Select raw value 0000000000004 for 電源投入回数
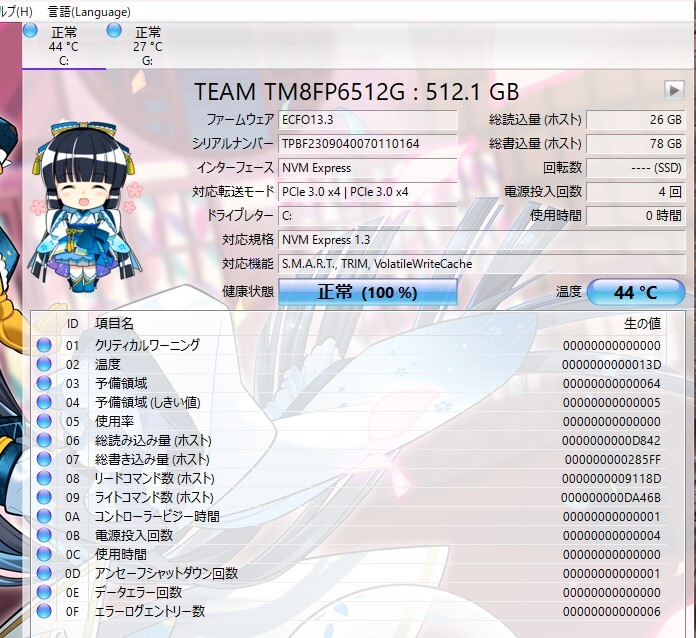This screenshot has width=696, height=638. [x=612, y=535]
